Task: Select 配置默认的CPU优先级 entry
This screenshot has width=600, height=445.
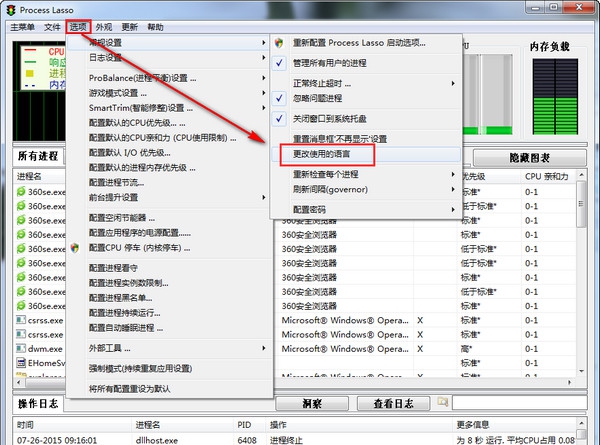Action: 168,123
